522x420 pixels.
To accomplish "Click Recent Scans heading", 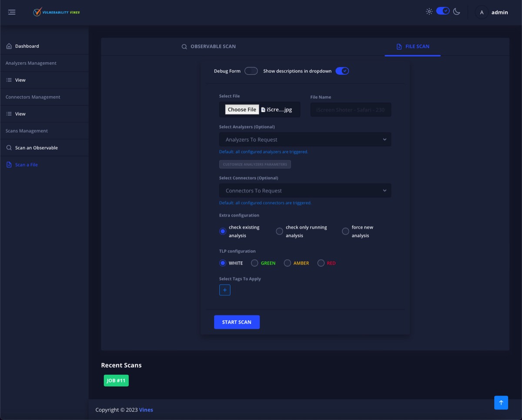I will tap(121, 365).
